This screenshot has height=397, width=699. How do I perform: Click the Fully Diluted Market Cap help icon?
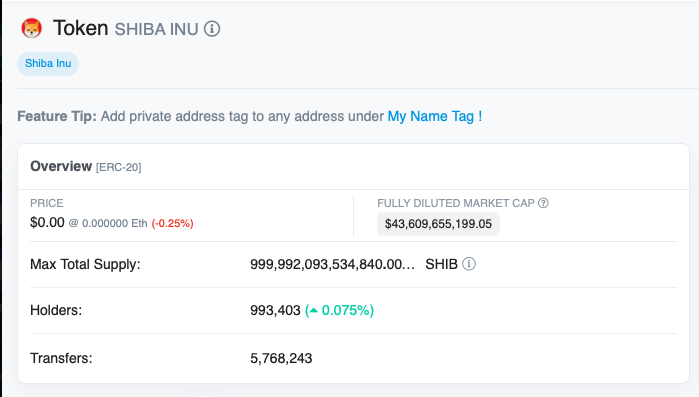[543, 203]
